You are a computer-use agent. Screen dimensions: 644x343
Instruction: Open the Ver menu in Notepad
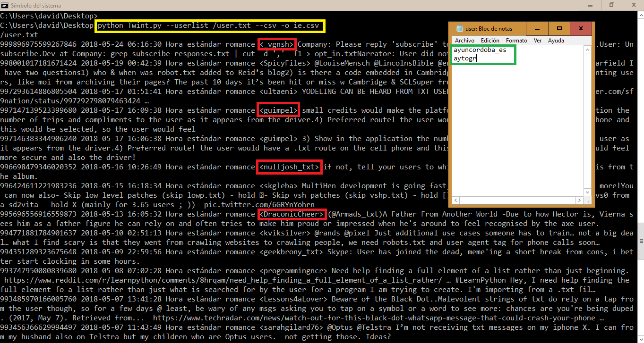click(538, 41)
